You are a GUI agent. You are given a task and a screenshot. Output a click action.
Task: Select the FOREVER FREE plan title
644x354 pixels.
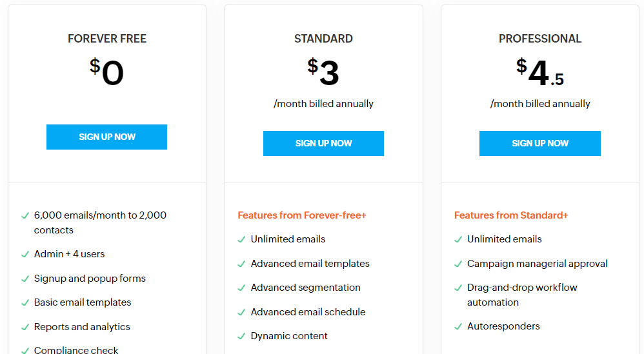tap(106, 39)
